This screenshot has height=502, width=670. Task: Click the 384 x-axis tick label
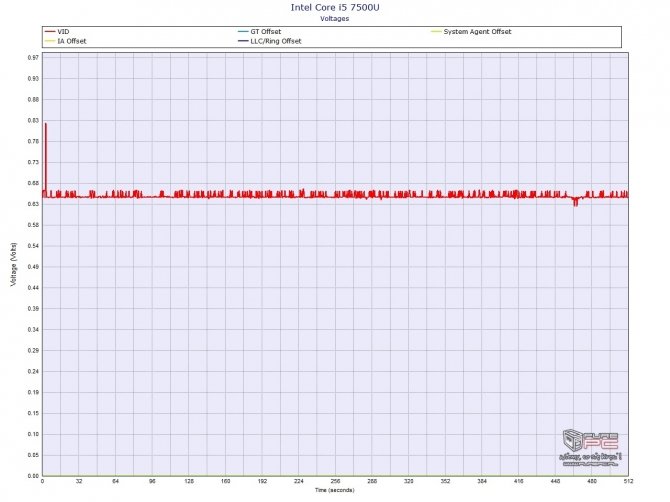coord(482,481)
